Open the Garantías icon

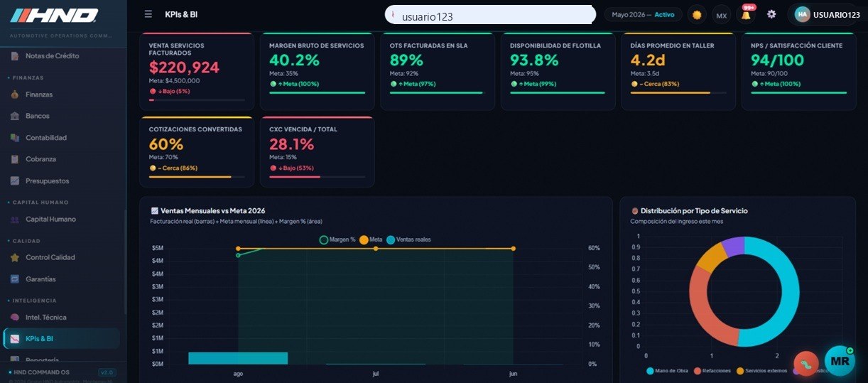point(15,279)
